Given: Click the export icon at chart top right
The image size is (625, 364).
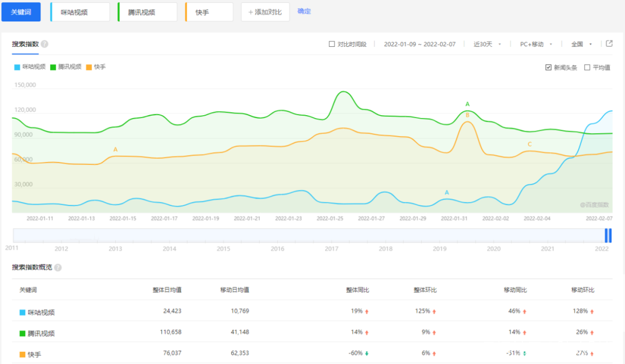Looking at the screenshot, I should click(609, 43).
